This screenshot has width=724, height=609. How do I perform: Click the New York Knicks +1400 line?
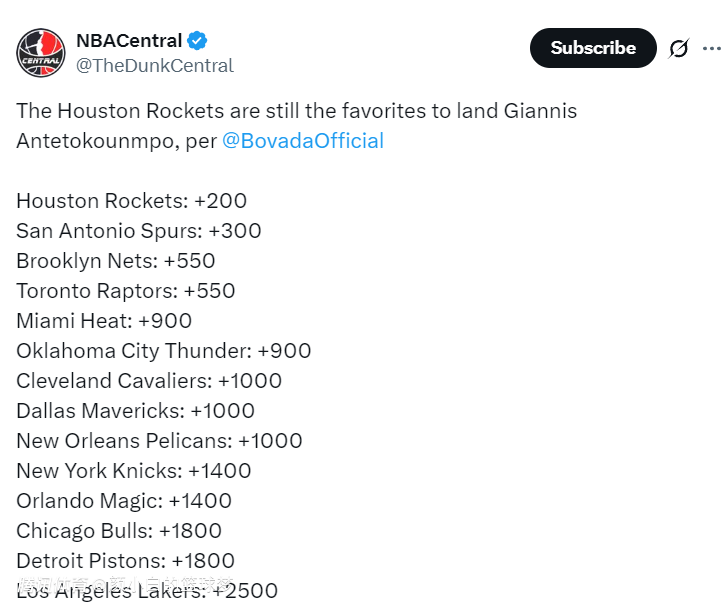134,471
